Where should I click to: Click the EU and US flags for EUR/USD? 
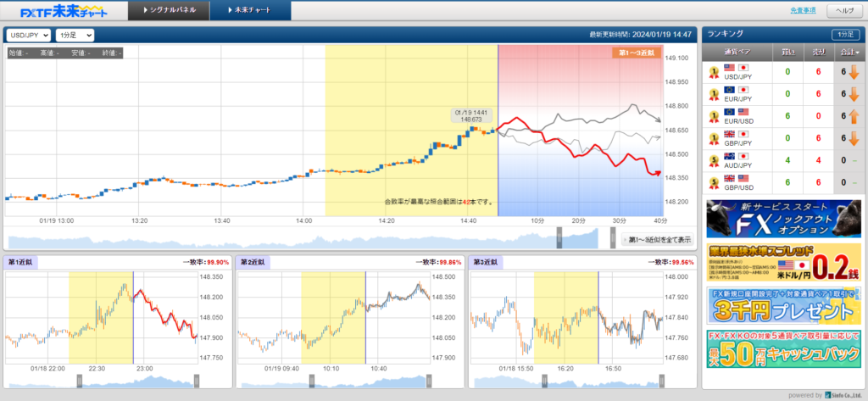(737, 112)
